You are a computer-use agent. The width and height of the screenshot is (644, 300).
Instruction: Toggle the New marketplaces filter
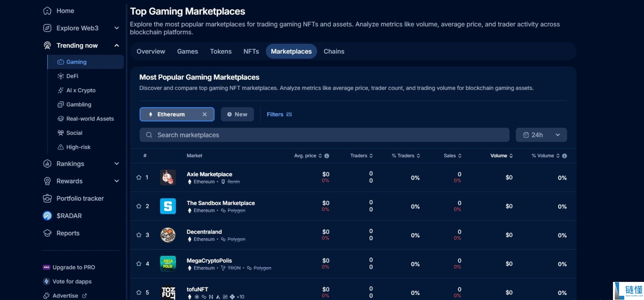237,114
